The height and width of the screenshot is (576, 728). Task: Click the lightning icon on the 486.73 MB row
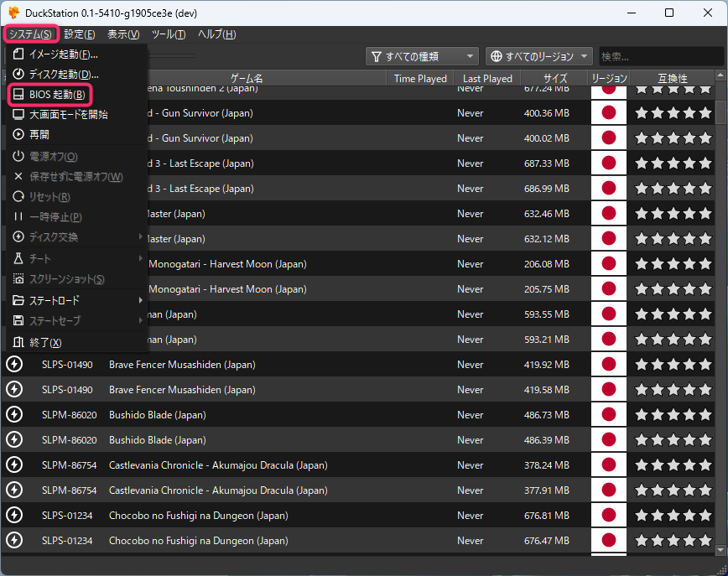14,414
